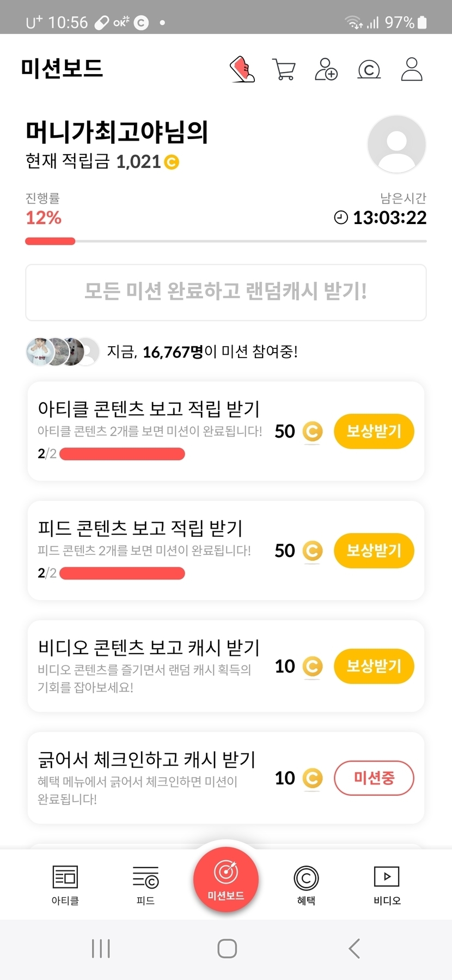Claim reward for 아티클 콘텐츠 mission
This screenshot has height=980, width=452.
pos(374,431)
